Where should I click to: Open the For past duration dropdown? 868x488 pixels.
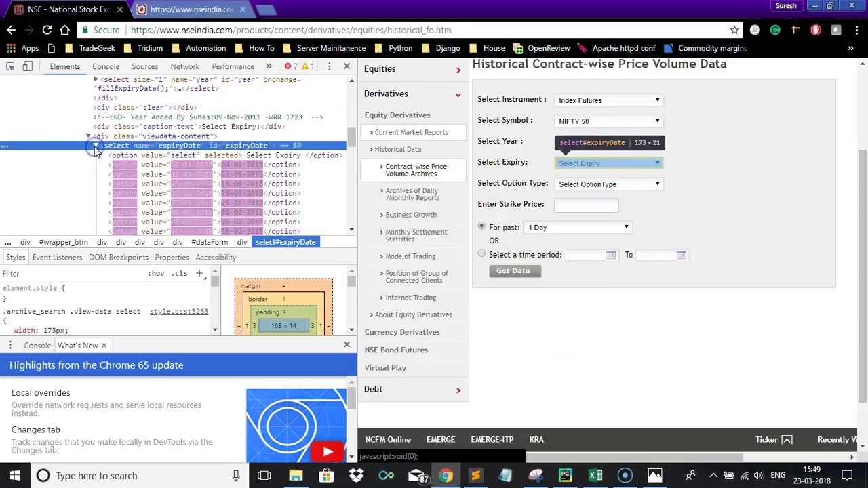[578, 228]
